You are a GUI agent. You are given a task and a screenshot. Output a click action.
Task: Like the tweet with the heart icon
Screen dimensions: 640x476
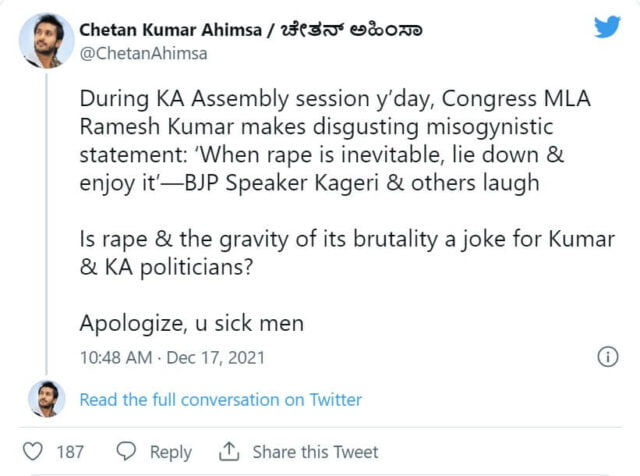[32, 452]
